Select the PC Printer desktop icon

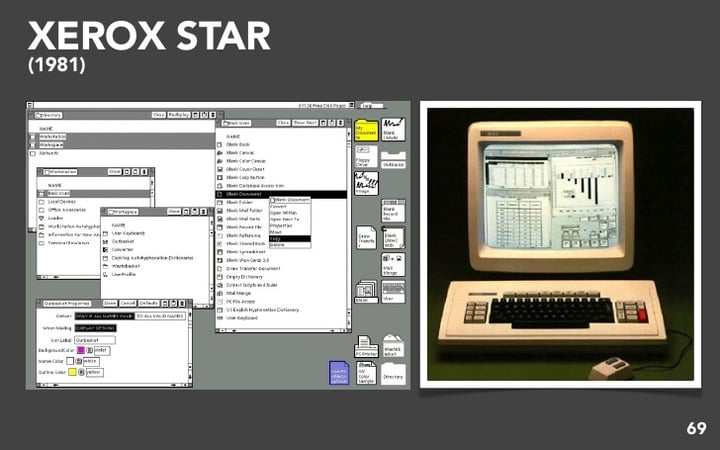tap(366, 346)
